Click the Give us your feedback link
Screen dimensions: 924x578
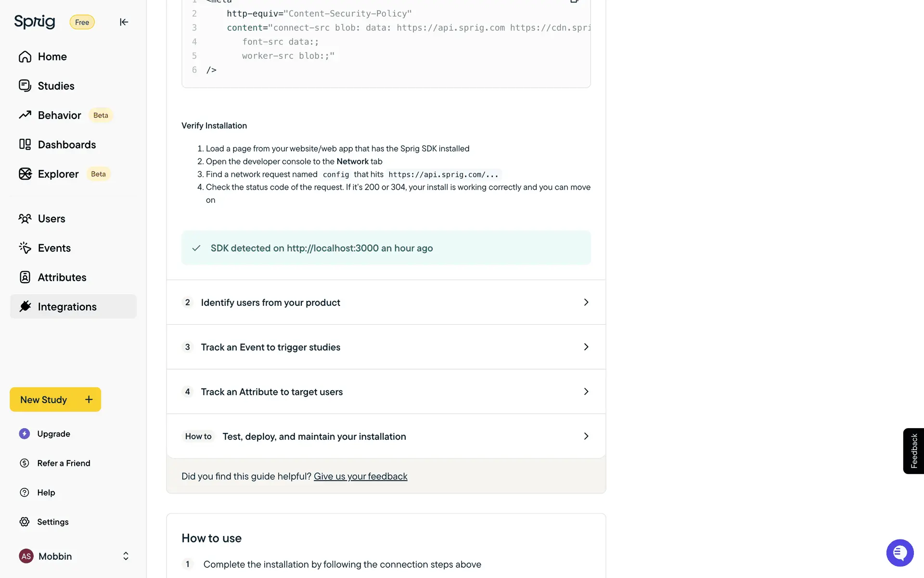(x=360, y=476)
